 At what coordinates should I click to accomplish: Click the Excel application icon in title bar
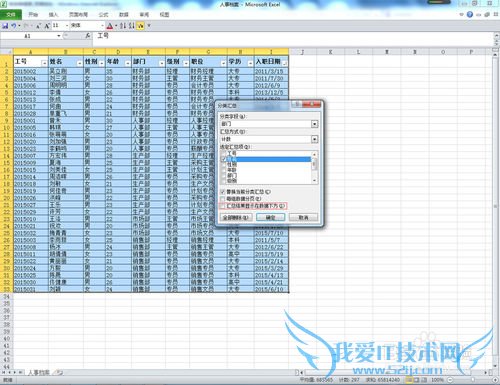coord(4,4)
